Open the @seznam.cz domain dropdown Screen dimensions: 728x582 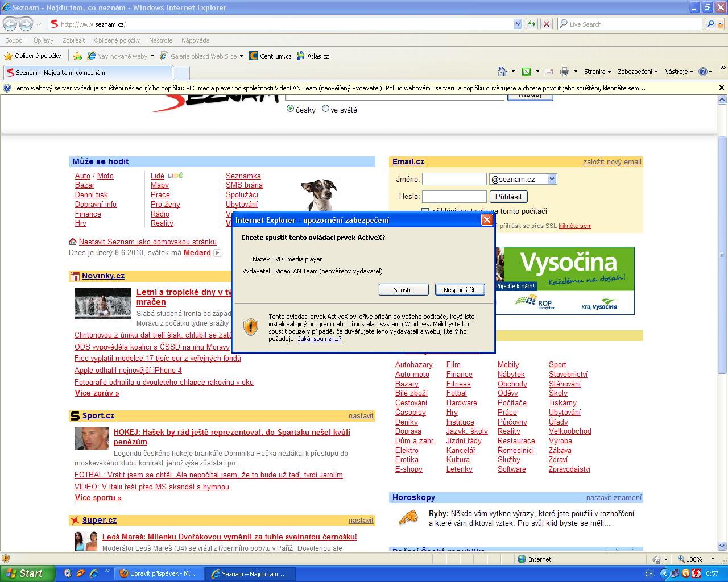coord(552,179)
